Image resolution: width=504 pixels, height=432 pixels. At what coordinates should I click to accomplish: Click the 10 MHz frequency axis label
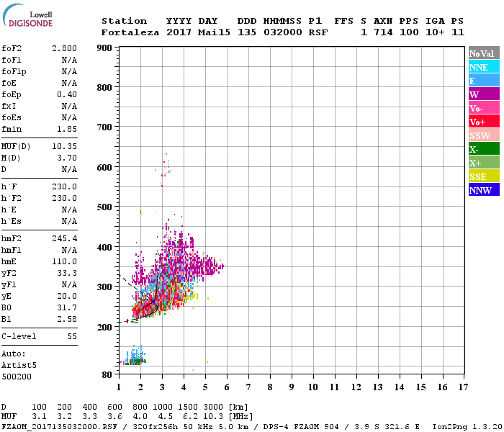[313, 387]
